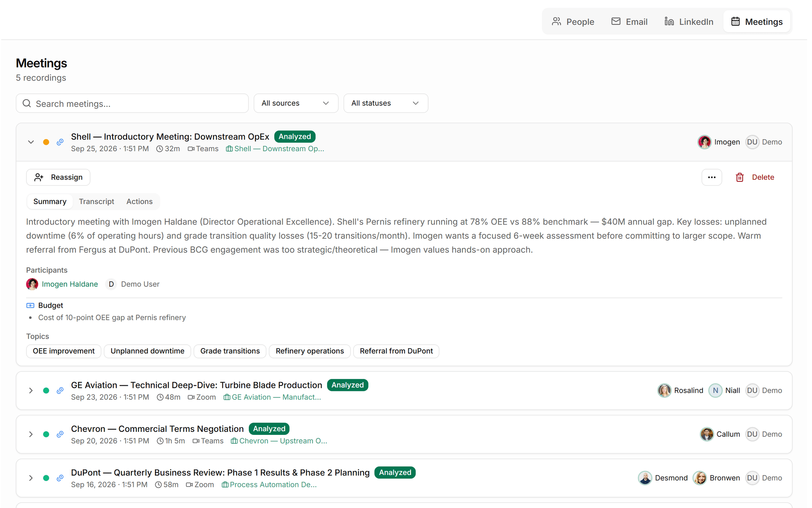The width and height of the screenshot is (812, 508).
Task: Delete the Shell meeting recording
Action: point(754,177)
